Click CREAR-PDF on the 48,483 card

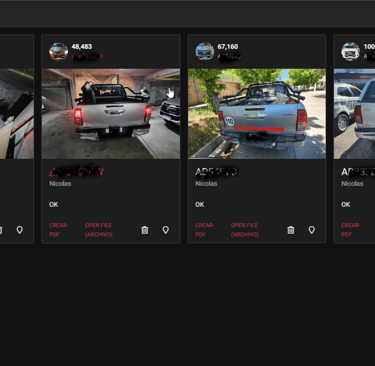[x=59, y=230]
